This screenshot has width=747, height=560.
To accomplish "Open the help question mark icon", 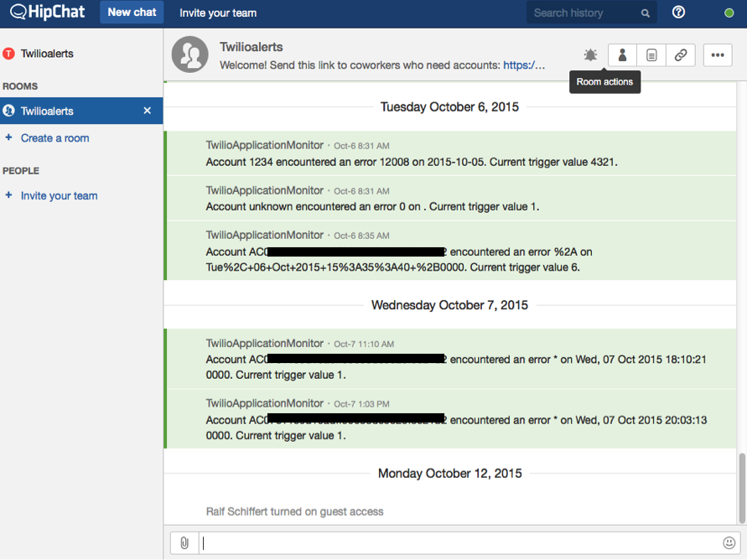I will tap(678, 12).
